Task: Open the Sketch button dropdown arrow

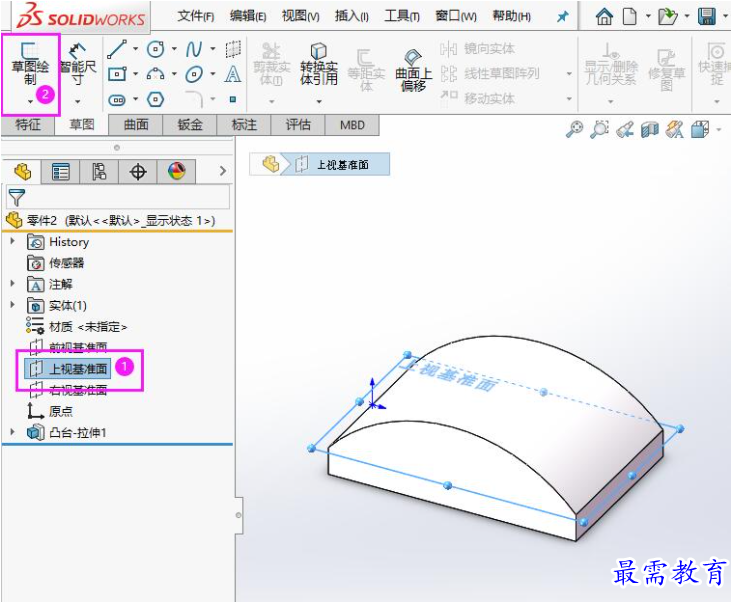Action: point(30,101)
